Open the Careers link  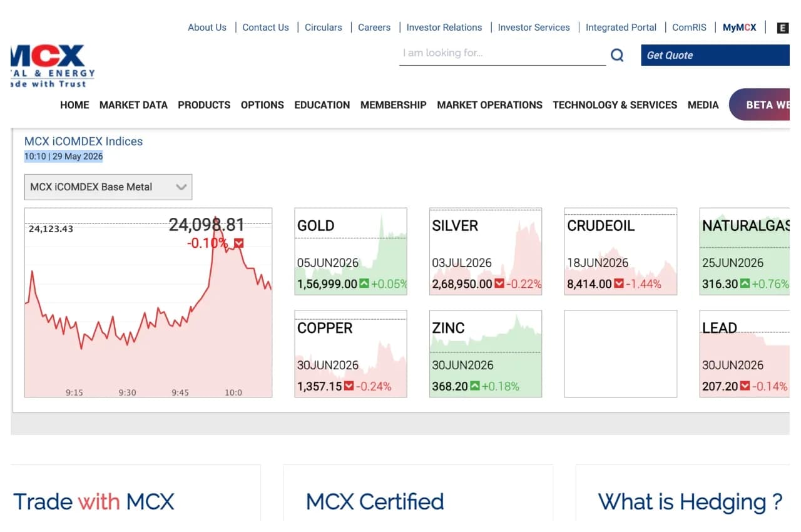click(x=374, y=28)
